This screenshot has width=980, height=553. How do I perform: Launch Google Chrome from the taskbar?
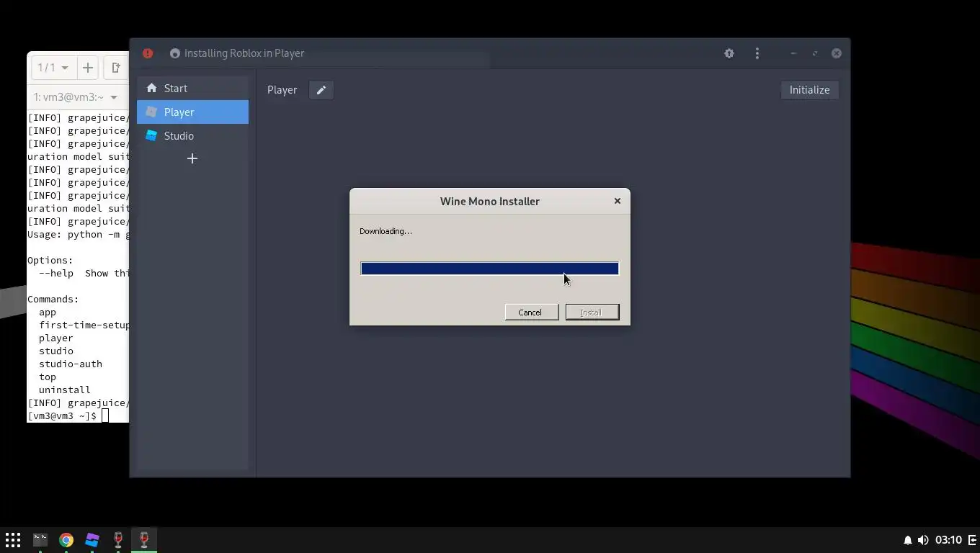(x=66, y=539)
